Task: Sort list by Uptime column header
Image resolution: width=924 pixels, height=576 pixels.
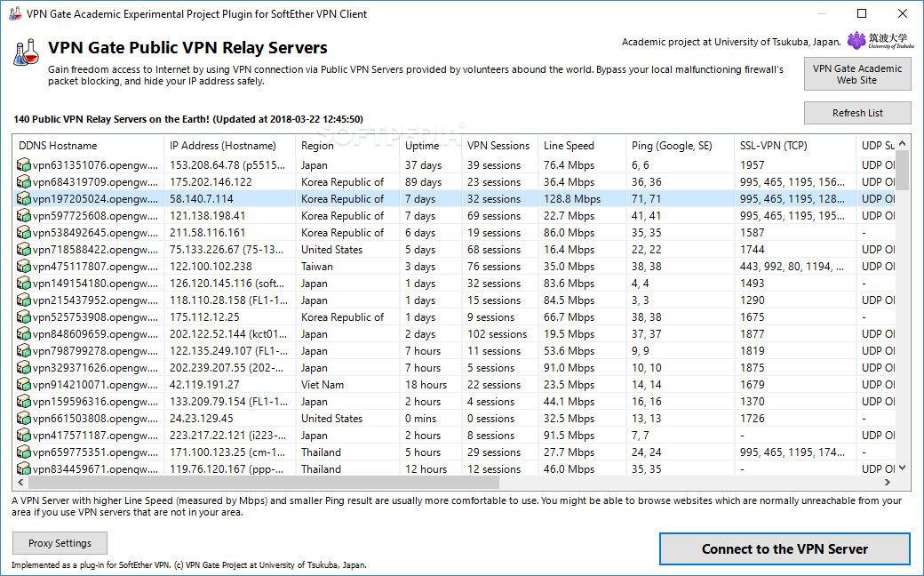Action: tap(430, 146)
